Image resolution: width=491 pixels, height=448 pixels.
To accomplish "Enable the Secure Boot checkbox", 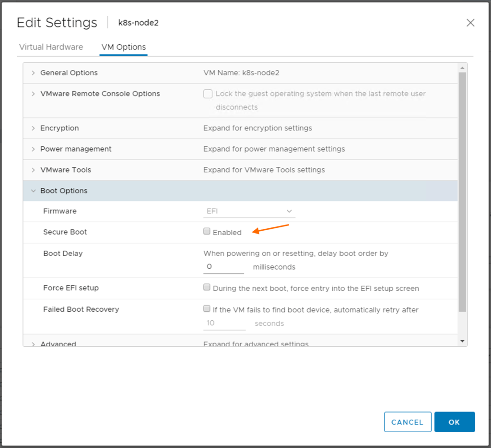I will click(x=207, y=232).
